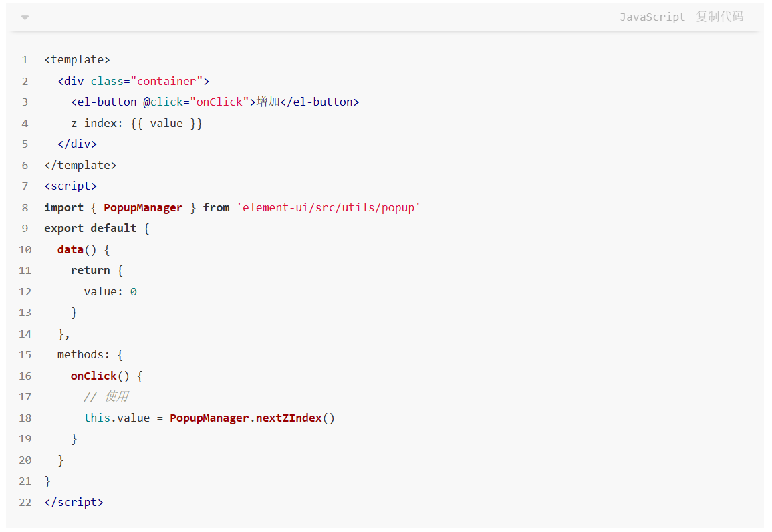Click the "@click" attribute on the el-button
Image resolution: width=772 pixels, height=532 pixels.
pyautogui.click(x=163, y=102)
